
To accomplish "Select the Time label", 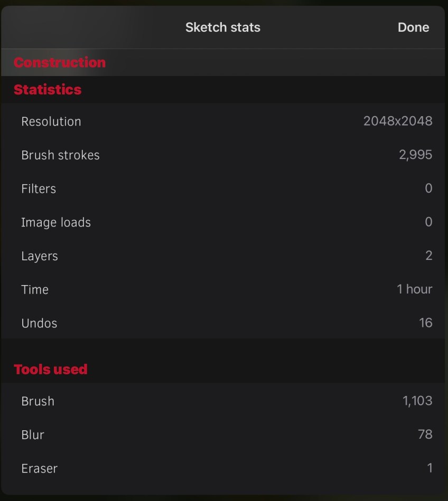I will (35, 289).
